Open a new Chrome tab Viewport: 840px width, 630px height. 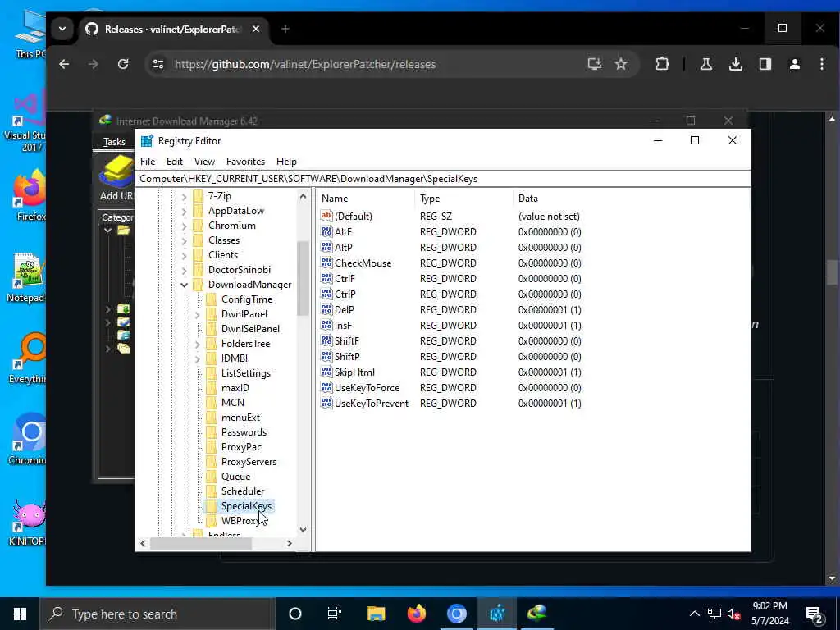285,29
